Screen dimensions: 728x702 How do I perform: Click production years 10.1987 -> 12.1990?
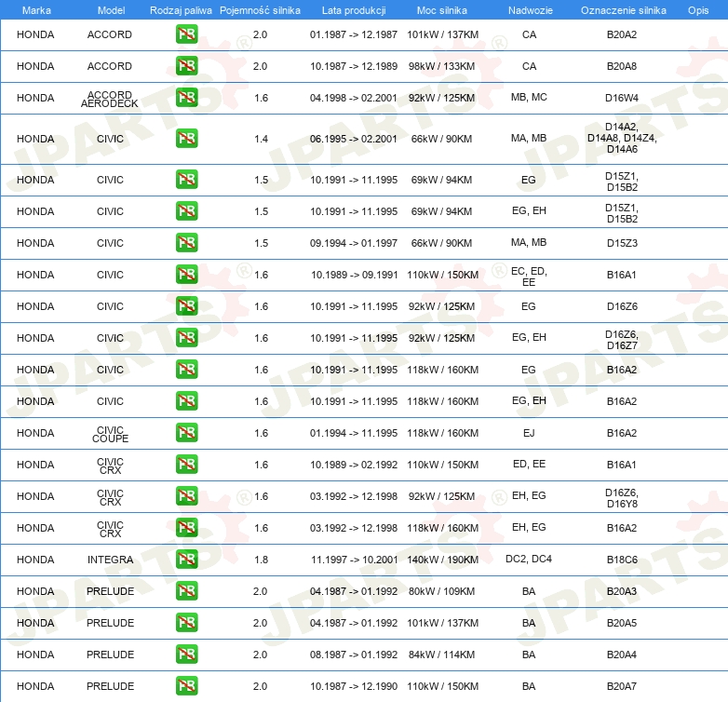354,686
